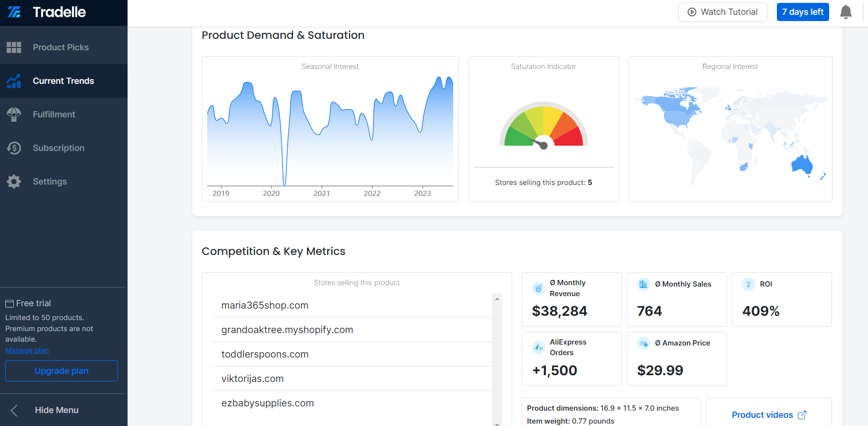The image size is (868, 426).
Task: Click the Hide Menu chevron arrow
Action: 14,410
